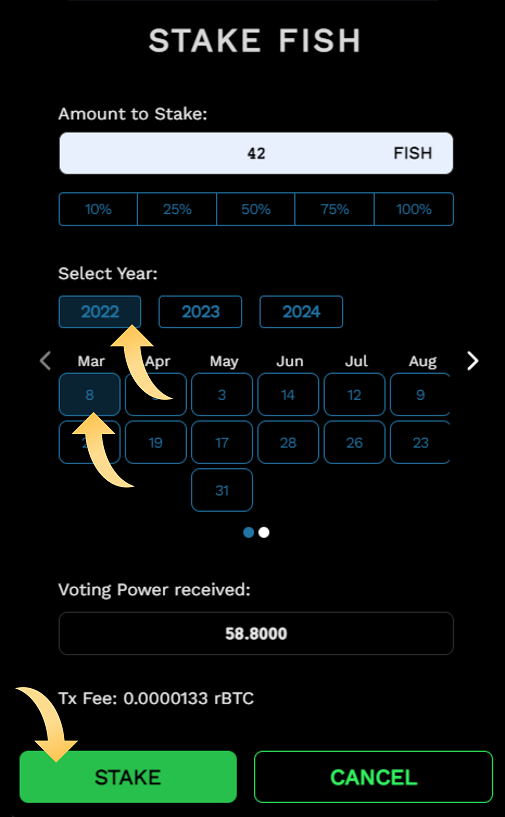Pick July 26 date
This screenshot has width=505, height=817.
pos(354,442)
